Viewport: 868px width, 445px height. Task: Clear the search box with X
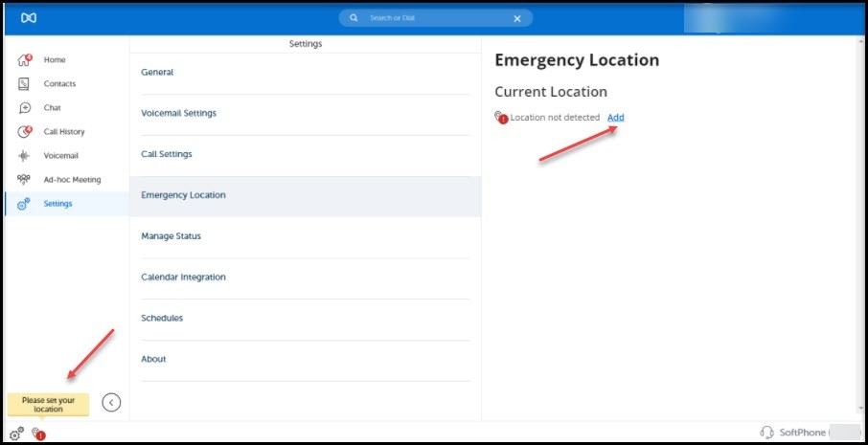[517, 18]
